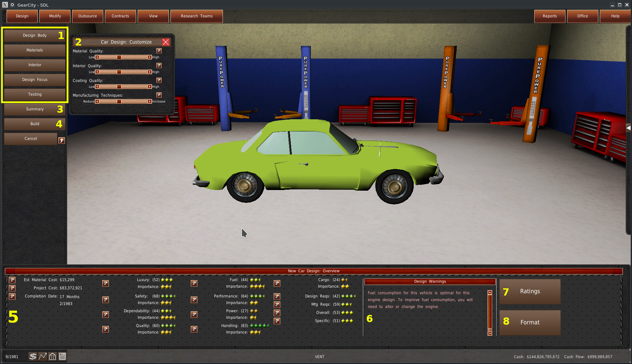Increase Interior Quality with the High arrow
632x364 pixels.
pos(150,72)
